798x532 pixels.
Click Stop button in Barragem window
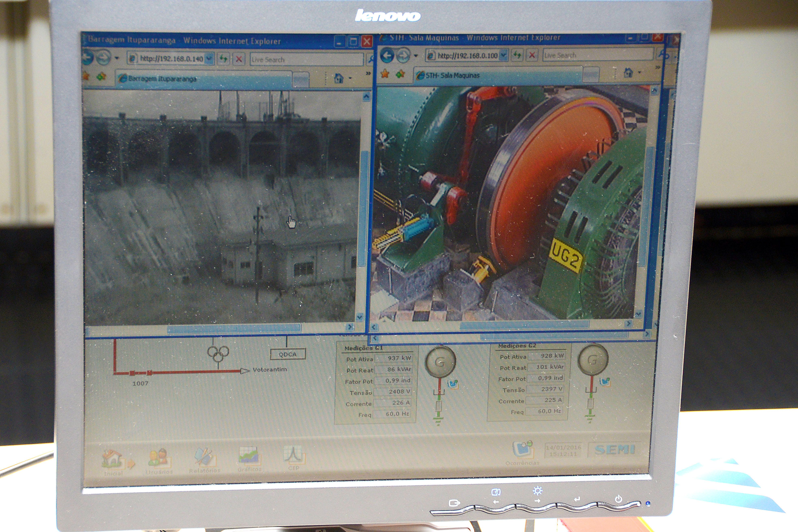coord(238,59)
